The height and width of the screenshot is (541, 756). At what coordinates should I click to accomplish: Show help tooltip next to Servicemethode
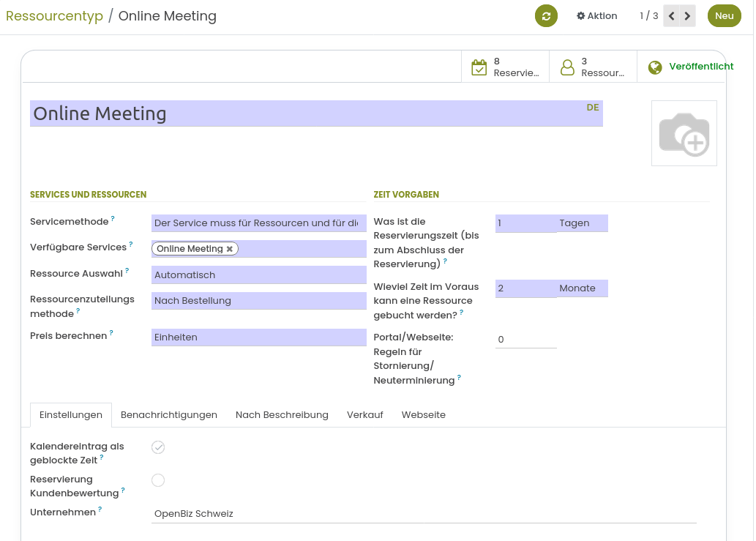[x=113, y=219]
